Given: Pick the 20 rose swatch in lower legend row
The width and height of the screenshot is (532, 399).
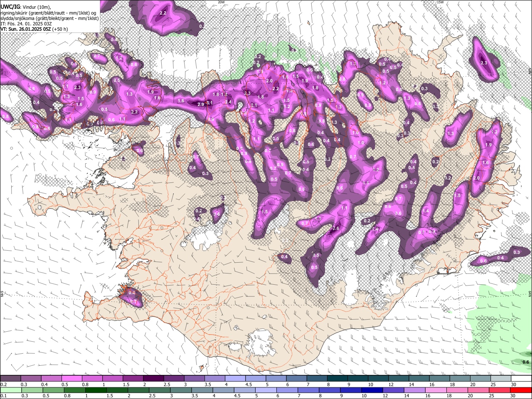Looking at the screenshot, I should (x=478, y=390).
